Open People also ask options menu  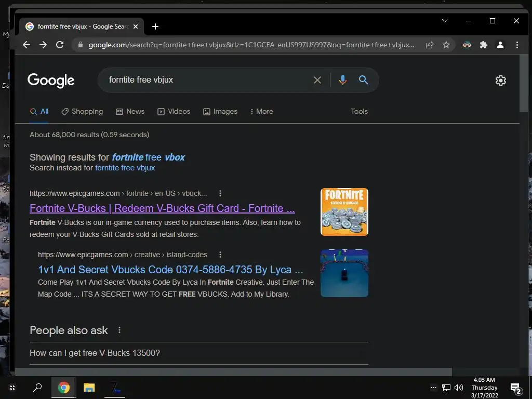pyautogui.click(x=119, y=330)
